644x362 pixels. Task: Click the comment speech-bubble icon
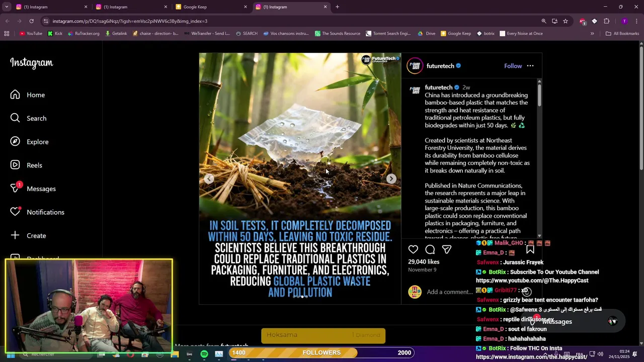(430, 249)
